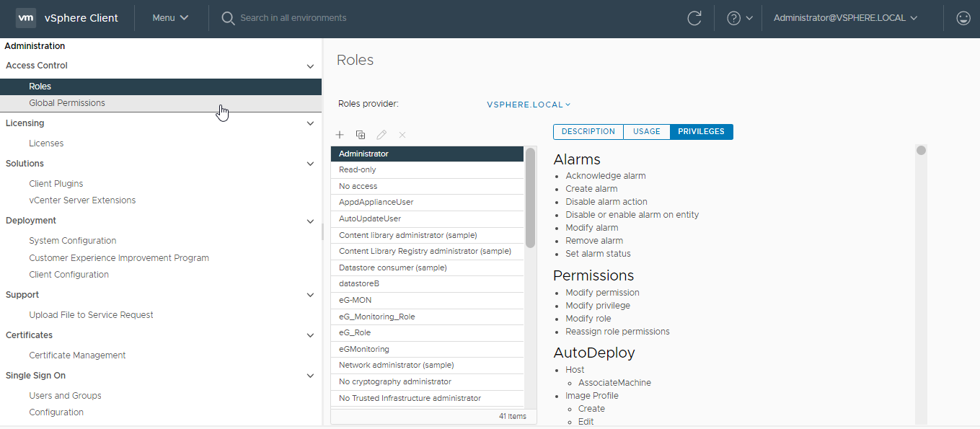Open the VSPHERE.LOCAL roles provider dropdown
Screen dimensions: 980x429
tap(529, 105)
